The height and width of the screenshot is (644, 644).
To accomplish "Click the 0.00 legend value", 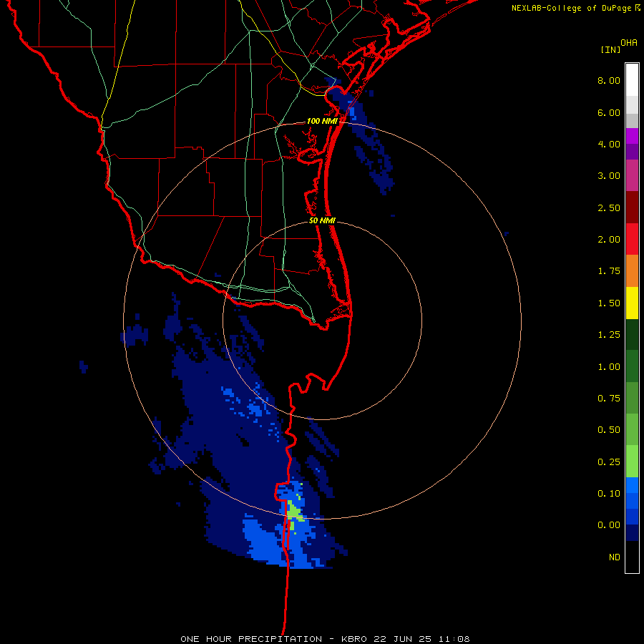I will tap(609, 525).
